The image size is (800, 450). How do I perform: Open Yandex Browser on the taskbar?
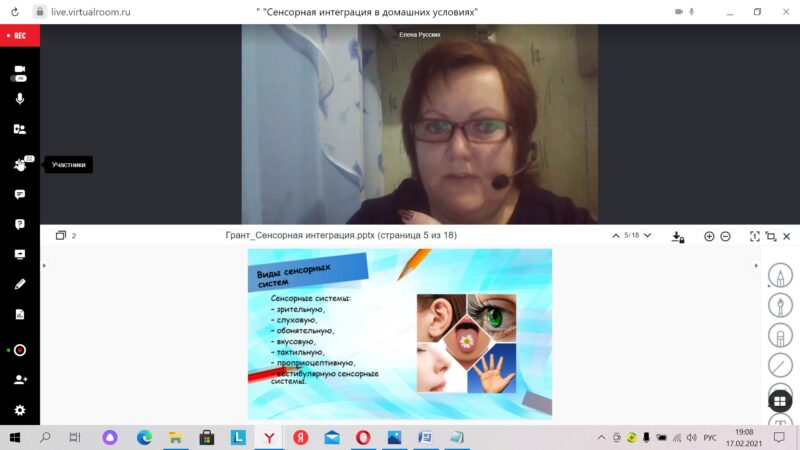pyautogui.click(x=269, y=437)
